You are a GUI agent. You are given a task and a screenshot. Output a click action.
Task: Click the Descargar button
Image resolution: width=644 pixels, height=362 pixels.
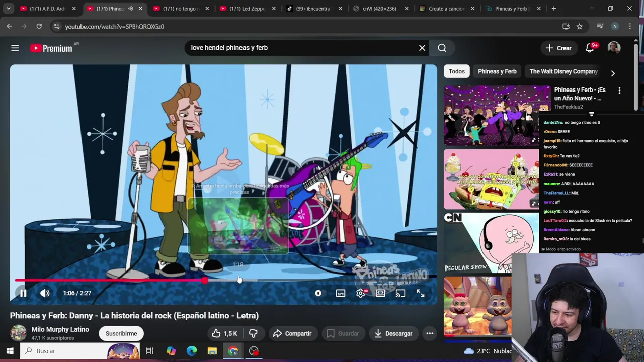coord(393,333)
